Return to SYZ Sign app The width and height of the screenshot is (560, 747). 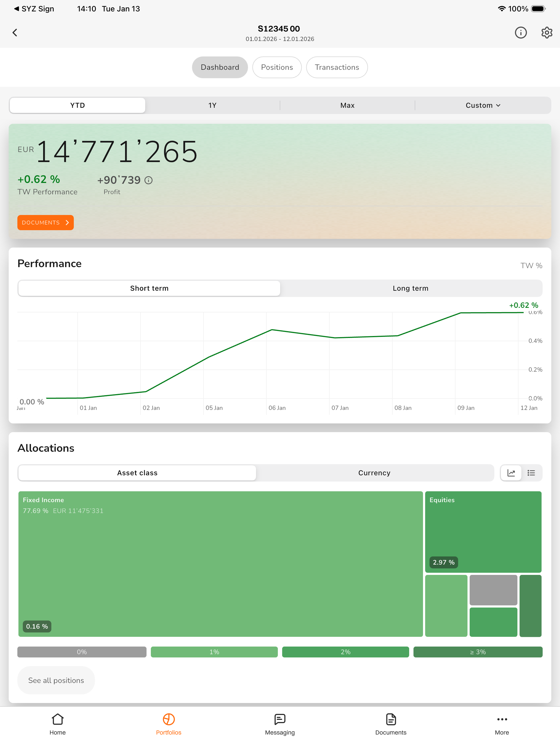(x=34, y=9)
